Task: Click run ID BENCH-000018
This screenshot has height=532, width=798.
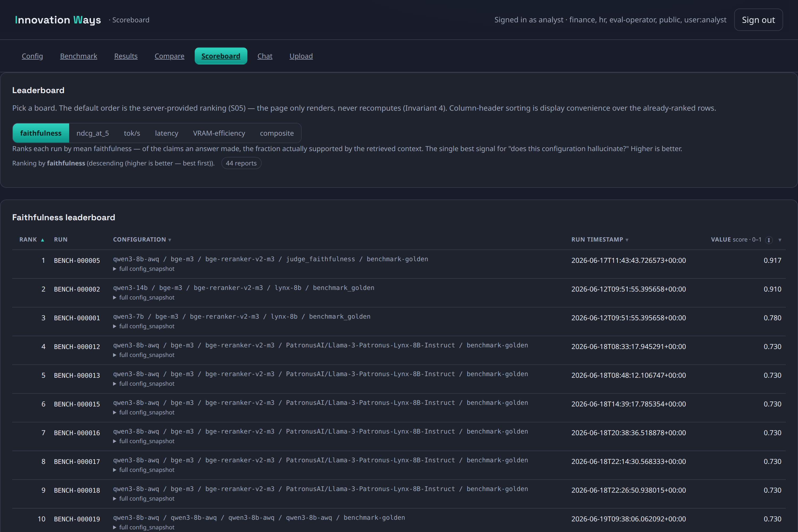Action: pyautogui.click(x=77, y=490)
